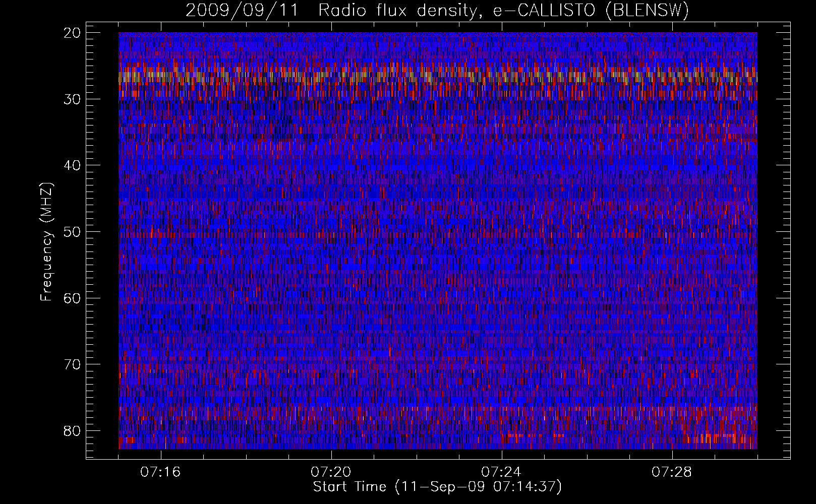Viewport: 816px width, 504px height.
Task: Click the 50 MHz frequency tick label
Action: tap(73, 232)
